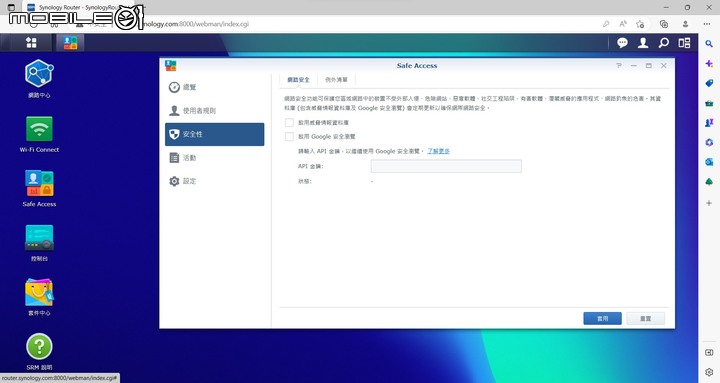
Task: Open Edge settings and more menu
Action: [x=707, y=24]
